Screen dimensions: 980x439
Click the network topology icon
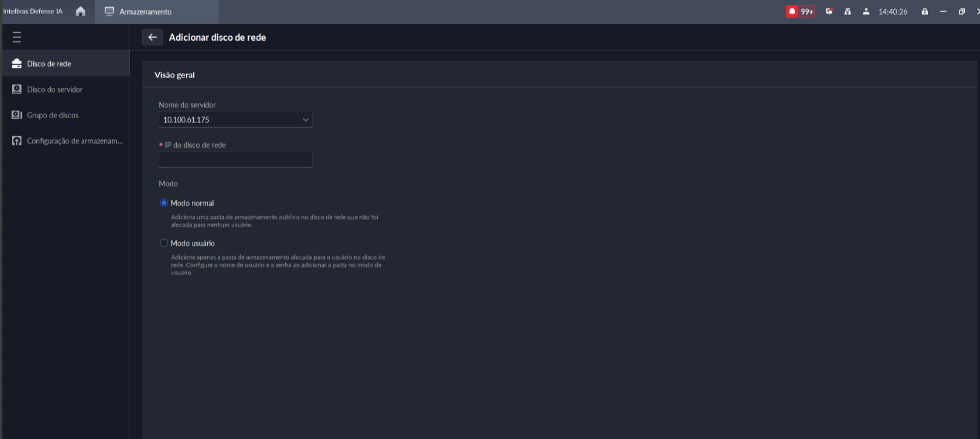coord(847,12)
